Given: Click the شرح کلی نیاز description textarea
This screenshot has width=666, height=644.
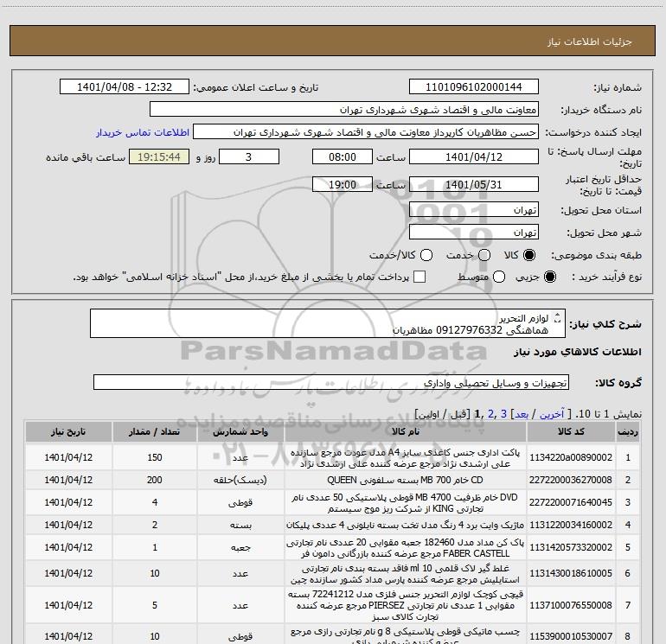Looking at the screenshot, I should [x=328, y=323].
